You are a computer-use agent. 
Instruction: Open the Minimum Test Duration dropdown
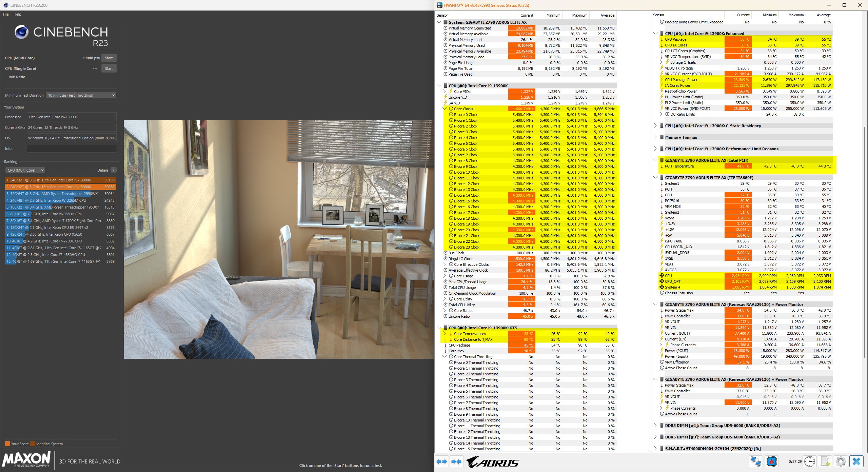81,95
